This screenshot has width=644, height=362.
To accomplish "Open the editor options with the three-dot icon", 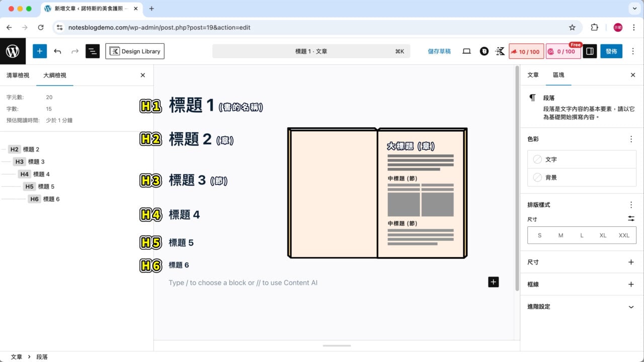I will click(633, 51).
